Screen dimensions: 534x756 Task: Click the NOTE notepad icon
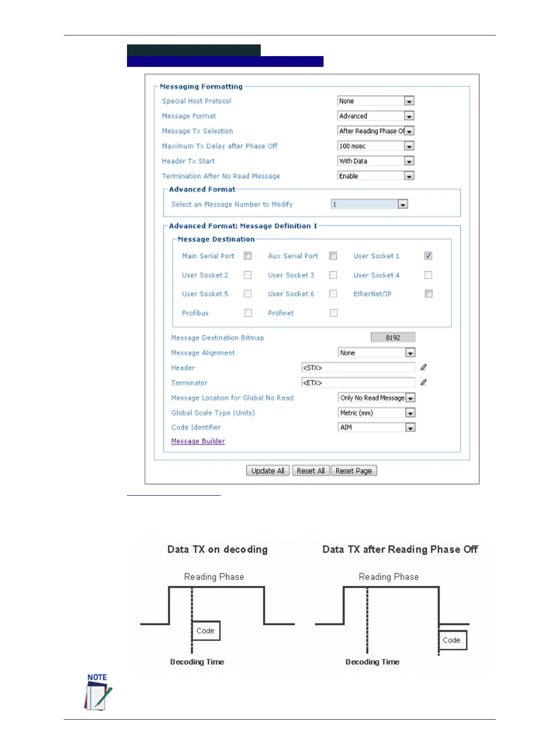coord(98,692)
